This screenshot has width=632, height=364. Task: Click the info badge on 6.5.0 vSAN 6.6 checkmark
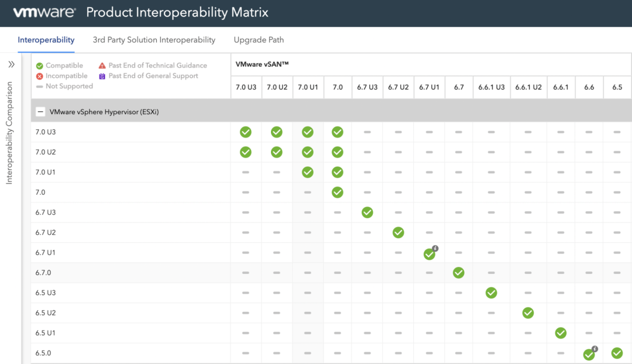595,349
